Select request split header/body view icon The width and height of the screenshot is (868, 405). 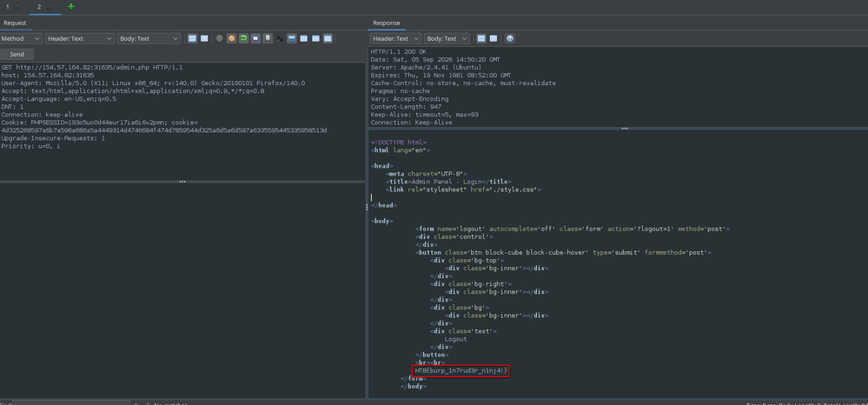193,39
